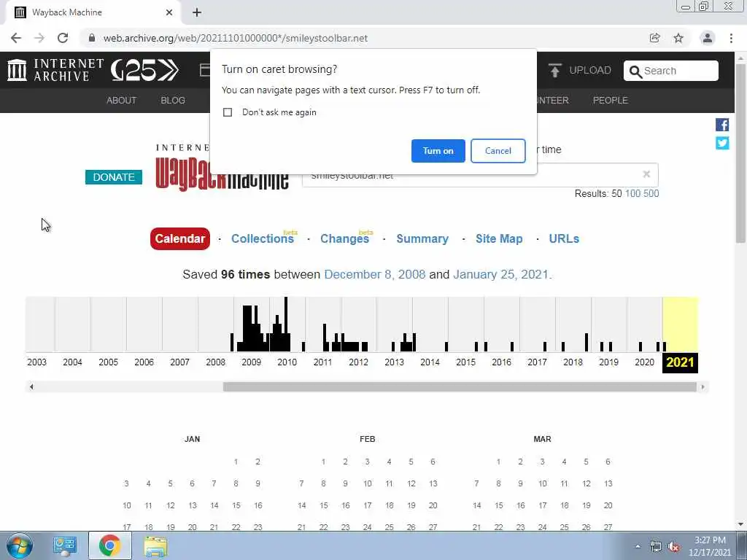This screenshot has height=560, width=747.
Task: Select year 2010 on the timeline
Action: pos(287,362)
